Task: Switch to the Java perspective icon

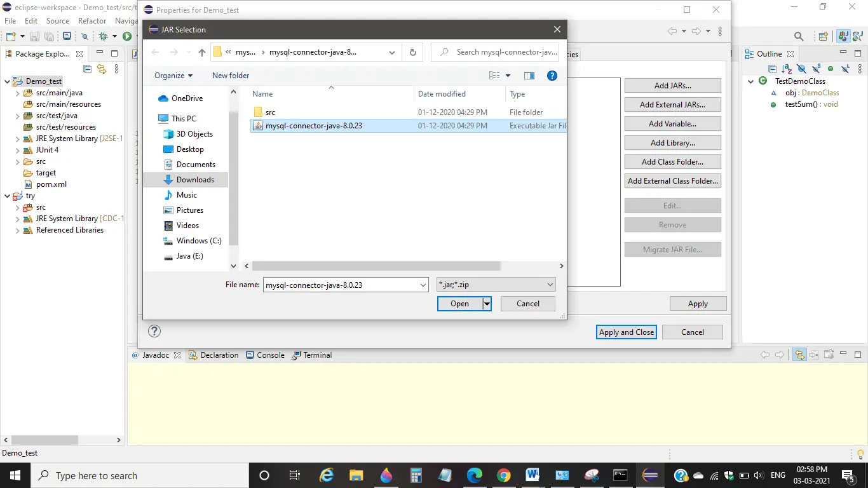Action: 843,37
